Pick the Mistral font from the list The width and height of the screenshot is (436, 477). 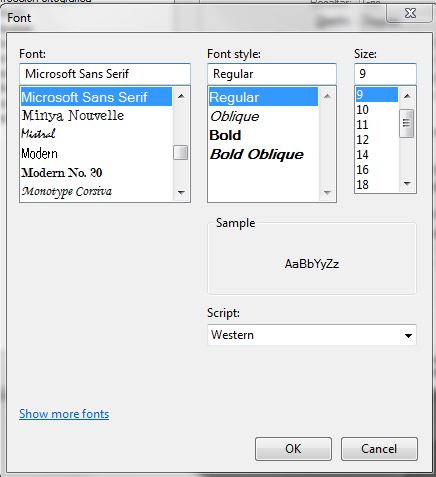click(x=96, y=134)
